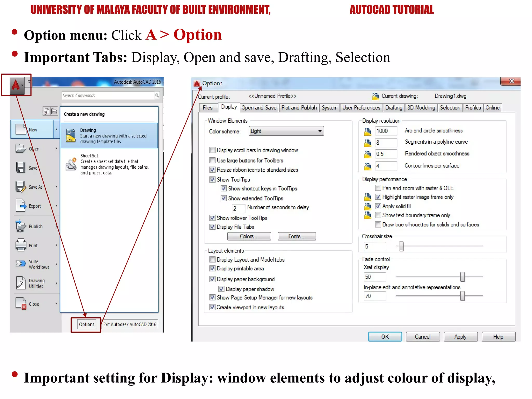This screenshot has width=532, height=399.
Task: Click the Search Commands input field
Action: point(108,95)
